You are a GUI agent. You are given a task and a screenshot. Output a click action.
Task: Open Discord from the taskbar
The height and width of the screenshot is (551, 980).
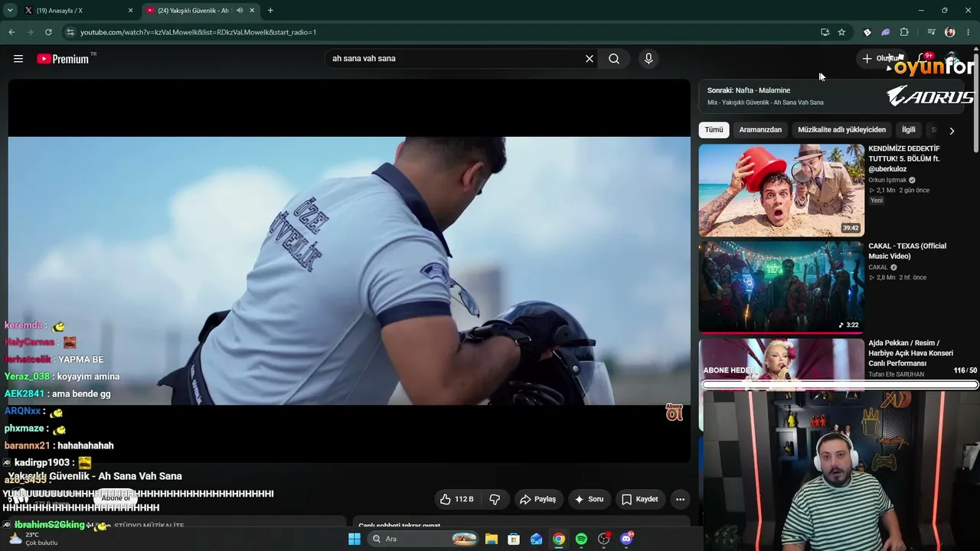tap(626, 539)
